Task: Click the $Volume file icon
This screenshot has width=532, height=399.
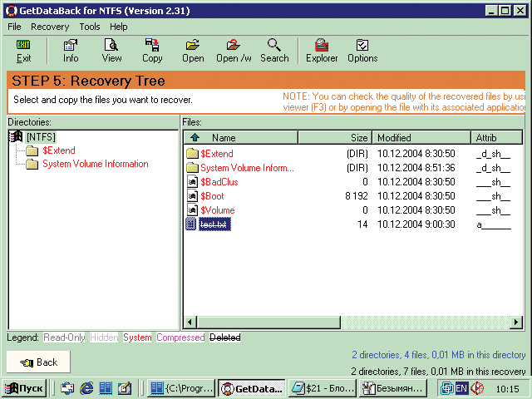Action: click(x=192, y=210)
